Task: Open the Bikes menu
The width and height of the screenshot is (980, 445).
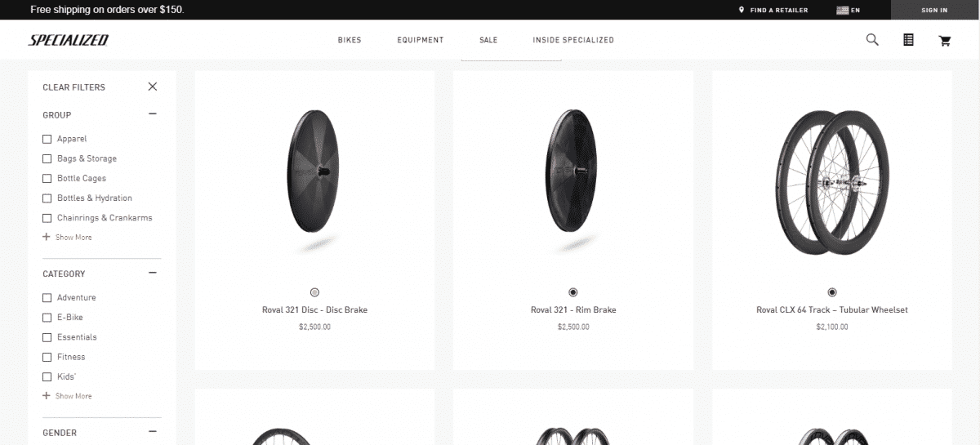Action: coord(350,40)
